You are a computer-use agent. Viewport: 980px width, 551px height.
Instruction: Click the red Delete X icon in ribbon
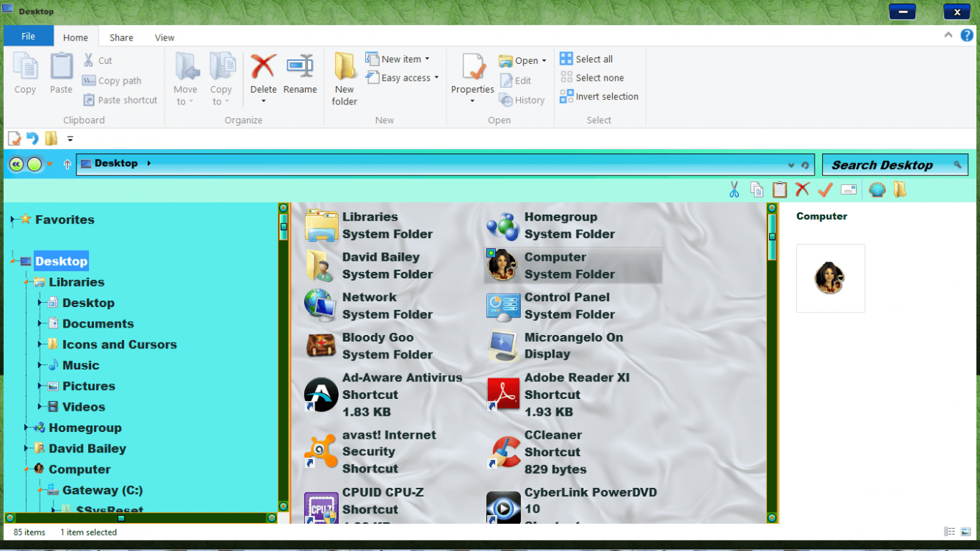coord(263,67)
